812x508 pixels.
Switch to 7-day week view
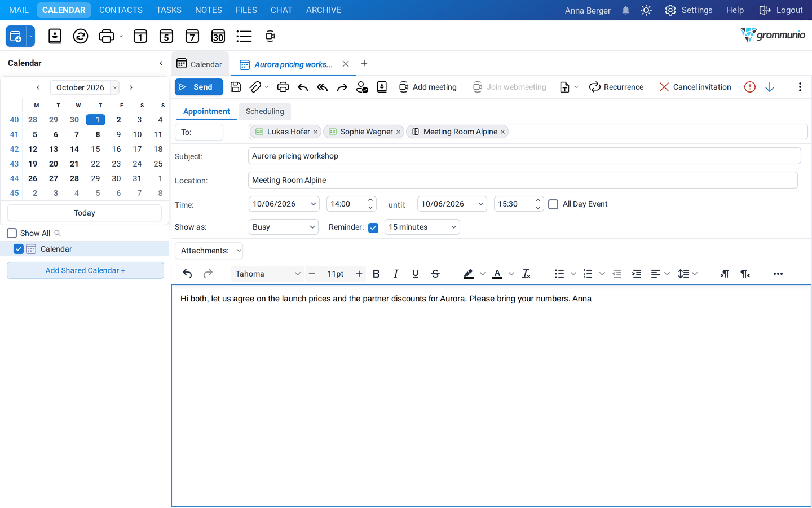pos(192,36)
